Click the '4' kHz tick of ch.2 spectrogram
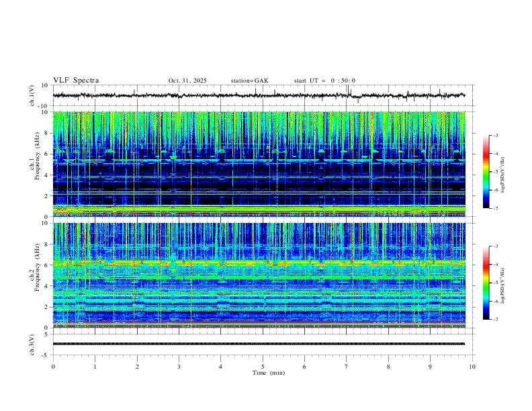The width and height of the screenshot is (532, 411). pos(47,286)
